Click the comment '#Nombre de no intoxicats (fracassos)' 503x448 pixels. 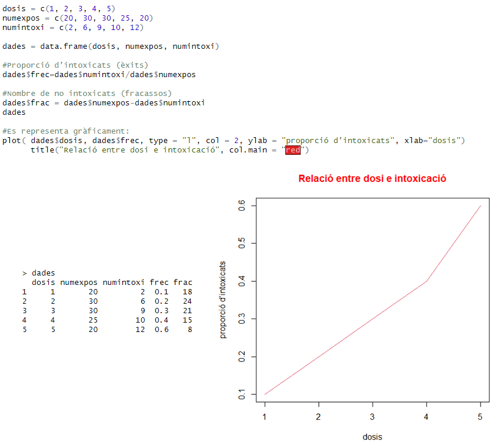tap(87, 94)
